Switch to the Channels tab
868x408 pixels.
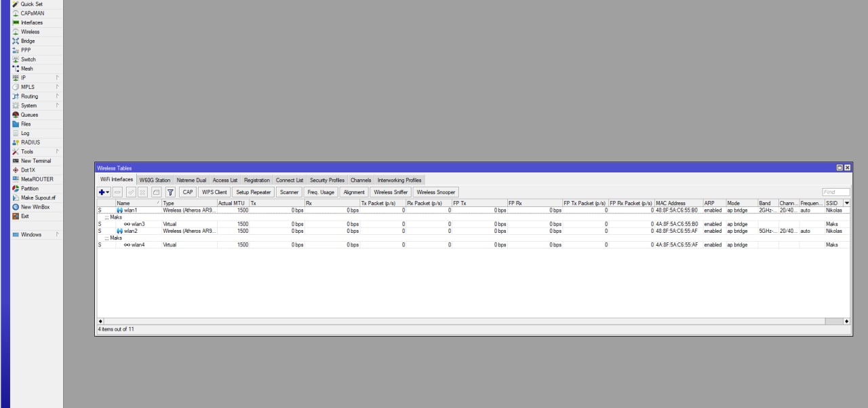click(361, 180)
